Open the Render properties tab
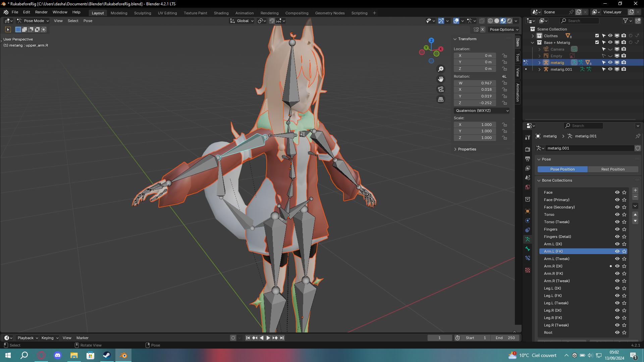 click(528, 149)
